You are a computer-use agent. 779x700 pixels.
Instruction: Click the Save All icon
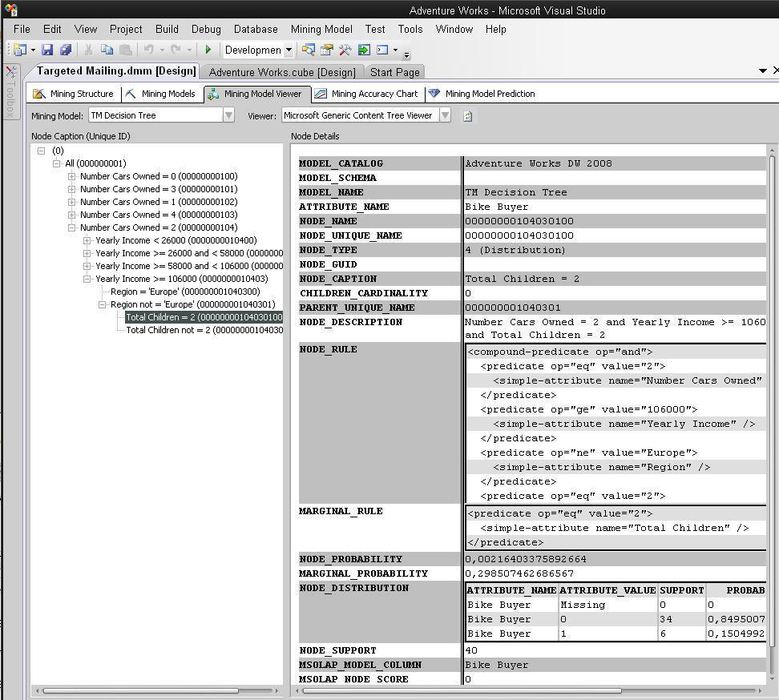(x=66, y=50)
